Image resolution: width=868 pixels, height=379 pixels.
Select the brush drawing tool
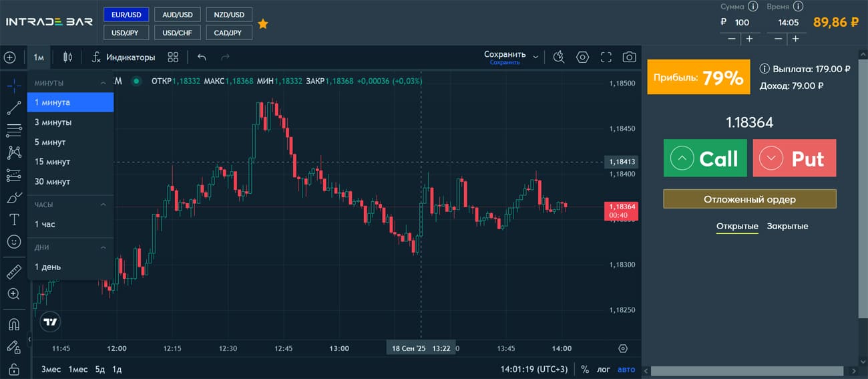click(13, 198)
